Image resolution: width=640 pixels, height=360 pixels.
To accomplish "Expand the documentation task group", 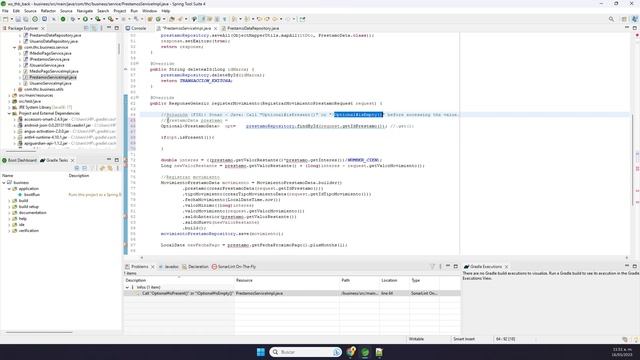I will (9, 213).
